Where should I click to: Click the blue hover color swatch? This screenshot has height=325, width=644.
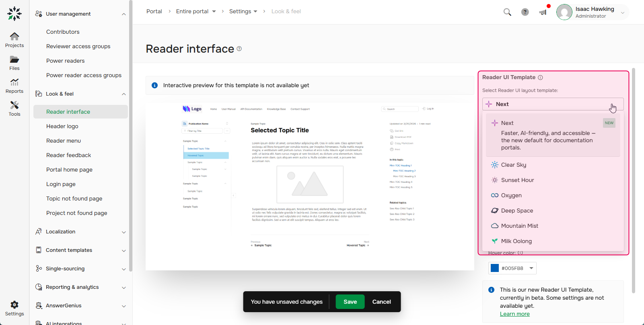[495, 268]
